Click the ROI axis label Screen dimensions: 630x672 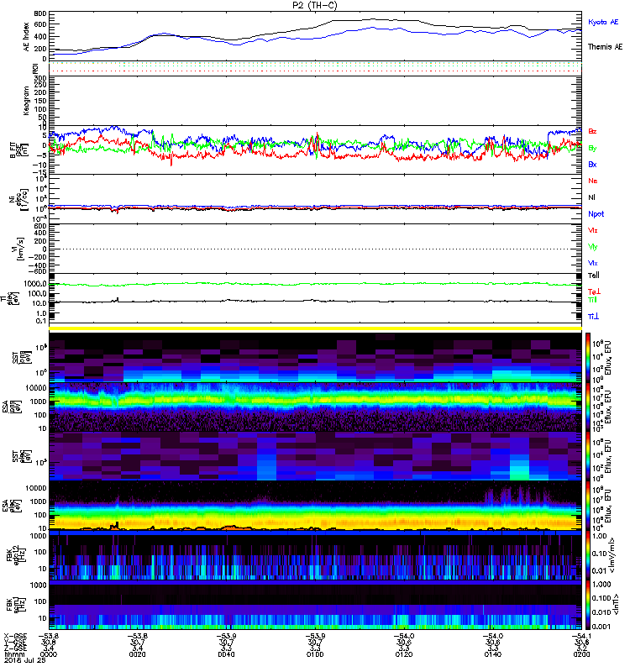[x=36, y=69]
